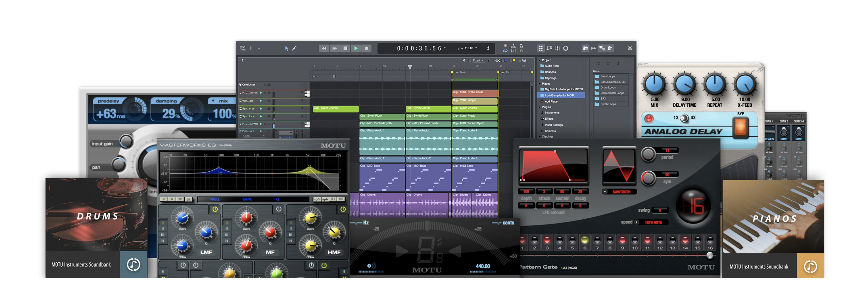This screenshot has width=868, height=308.
Task: Open the tempo 110.00 dropdown arrow
Action: click(x=476, y=48)
